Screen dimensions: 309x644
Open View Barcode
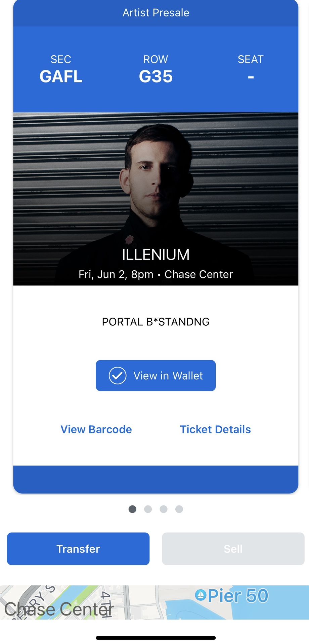click(96, 429)
